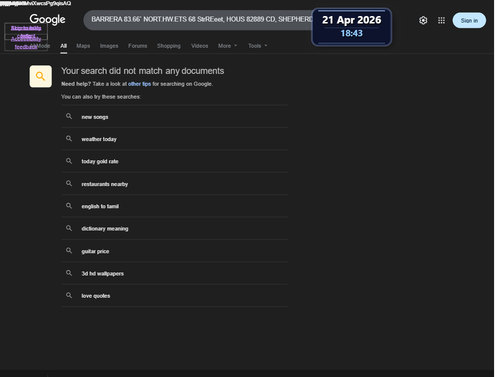Go to the Videos tab
The image size is (500, 377).
[199, 46]
